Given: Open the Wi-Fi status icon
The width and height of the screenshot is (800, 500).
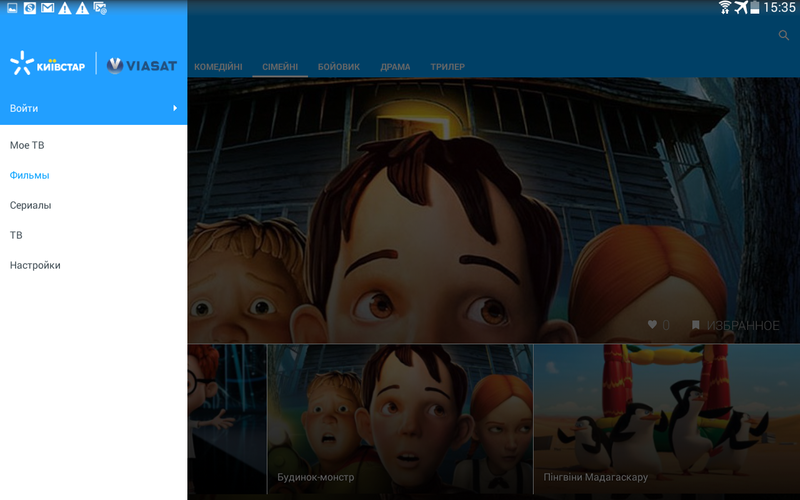Looking at the screenshot, I should [724, 8].
